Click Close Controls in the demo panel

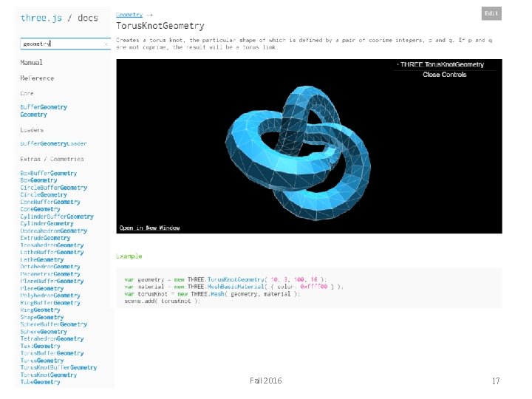click(445, 75)
